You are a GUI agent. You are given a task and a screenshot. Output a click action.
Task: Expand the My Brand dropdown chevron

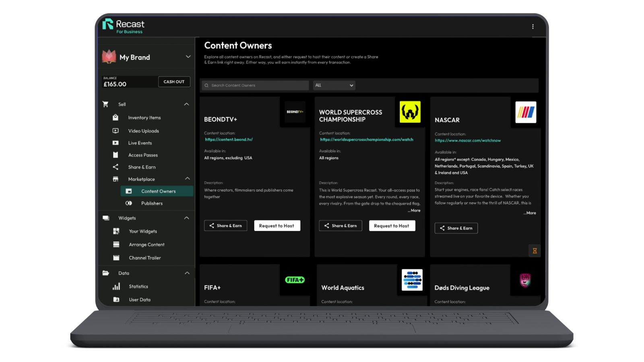click(188, 57)
